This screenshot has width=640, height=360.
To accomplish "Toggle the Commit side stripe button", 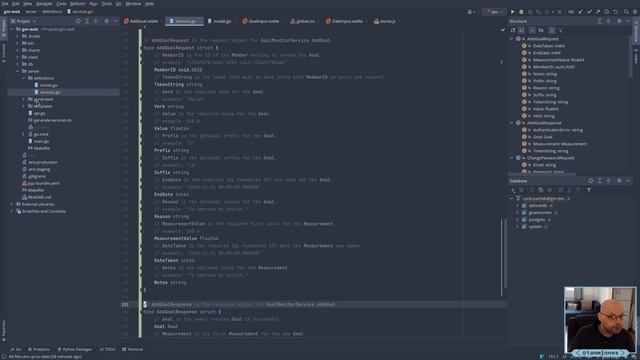I will point(4,53).
